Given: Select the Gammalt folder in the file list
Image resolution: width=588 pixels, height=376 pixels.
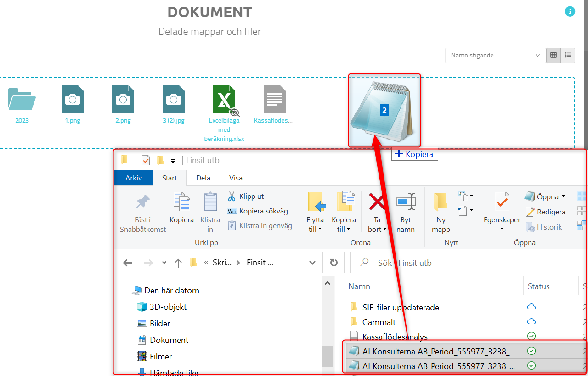Looking at the screenshot, I should (x=373, y=322).
